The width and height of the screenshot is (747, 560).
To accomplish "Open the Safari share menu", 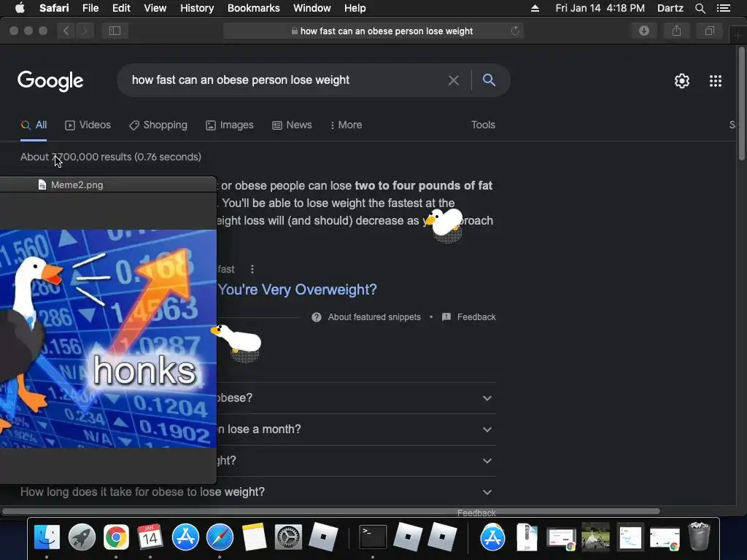I will (676, 31).
